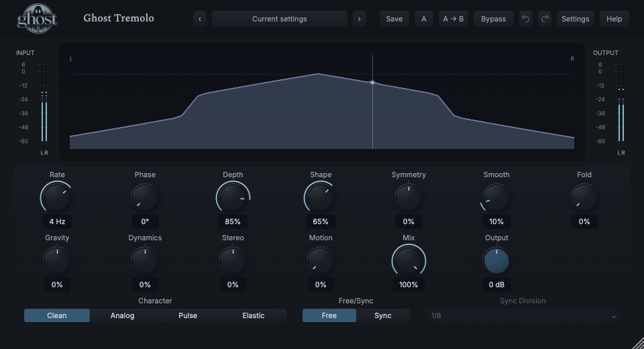Open the Help page
The image size is (644, 349).
pos(614,19)
